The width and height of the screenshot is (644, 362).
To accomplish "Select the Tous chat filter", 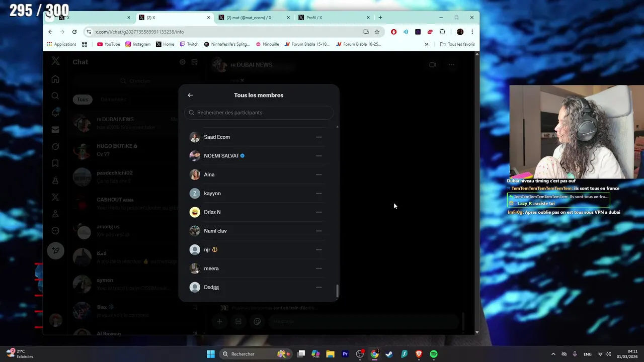I will coord(83,100).
